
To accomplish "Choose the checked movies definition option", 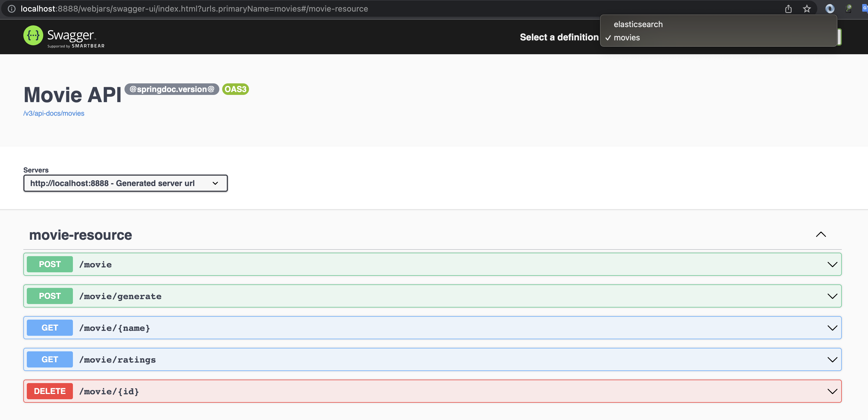I will coord(627,38).
